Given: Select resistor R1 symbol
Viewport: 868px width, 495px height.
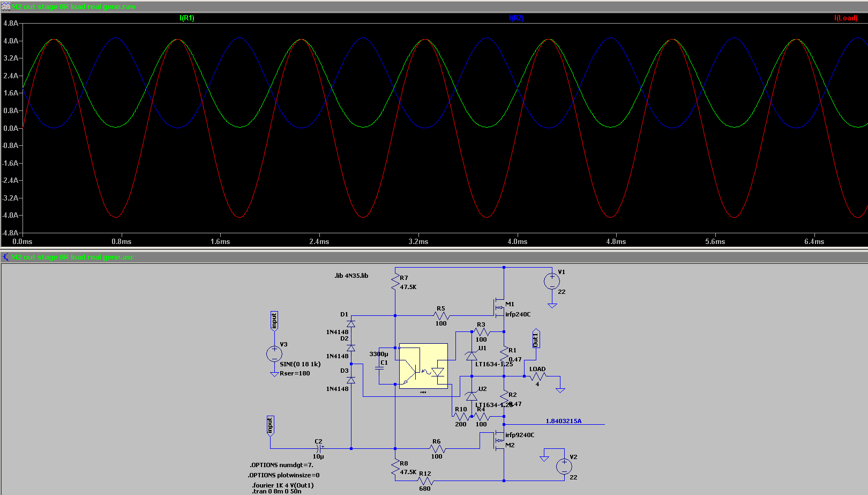Looking at the screenshot, I should point(504,354).
